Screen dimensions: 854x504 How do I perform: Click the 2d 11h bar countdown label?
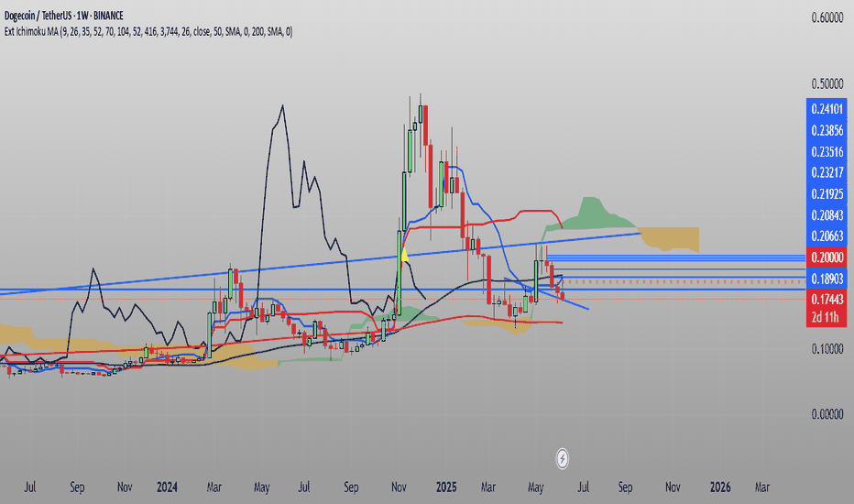pos(827,317)
